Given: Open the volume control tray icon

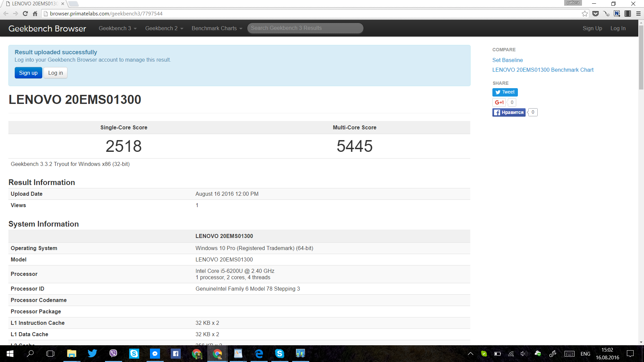Looking at the screenshot, I should pos(524,354).
